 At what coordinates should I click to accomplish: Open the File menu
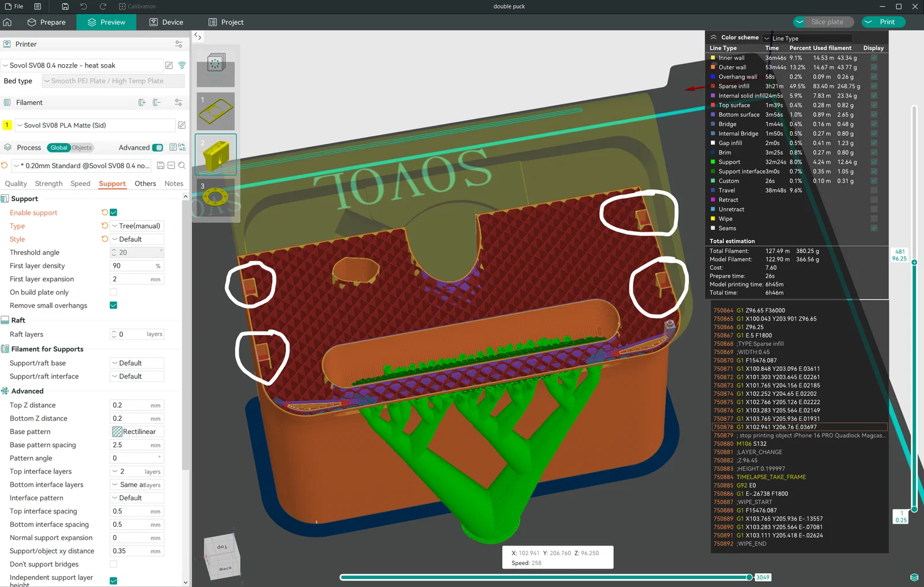pos(14,6)
